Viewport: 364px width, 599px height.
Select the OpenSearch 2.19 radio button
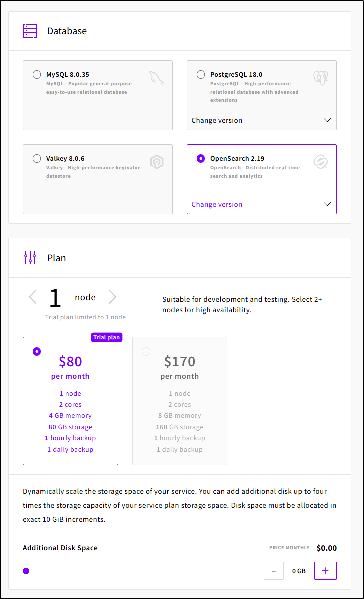(x=201, y=159)
